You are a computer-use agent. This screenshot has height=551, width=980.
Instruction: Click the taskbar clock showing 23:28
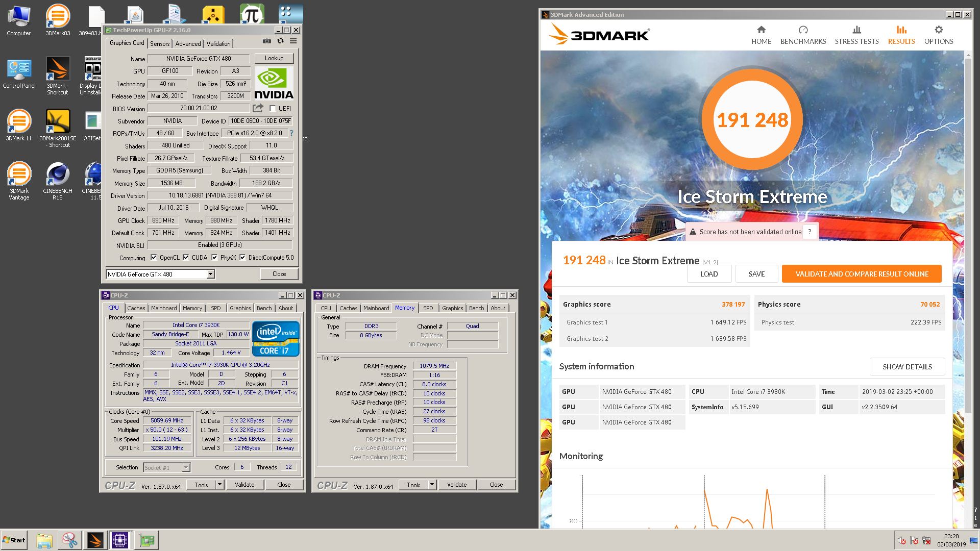coord(951,540)
